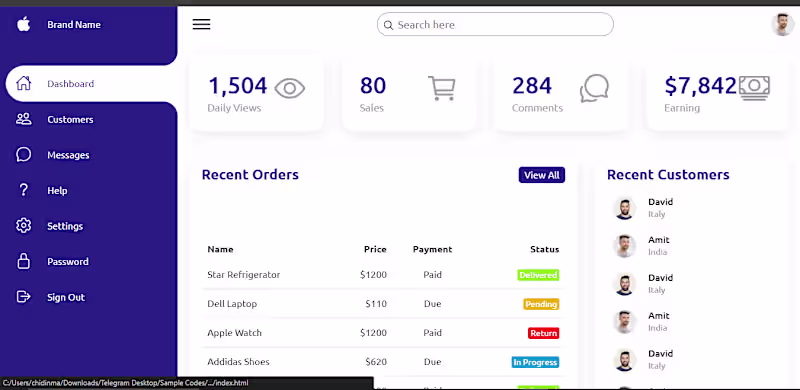Select the Addidas Shoes order name
Image resolution: width=800 pixels, height=390 pixels.
(x=238, y=362)
